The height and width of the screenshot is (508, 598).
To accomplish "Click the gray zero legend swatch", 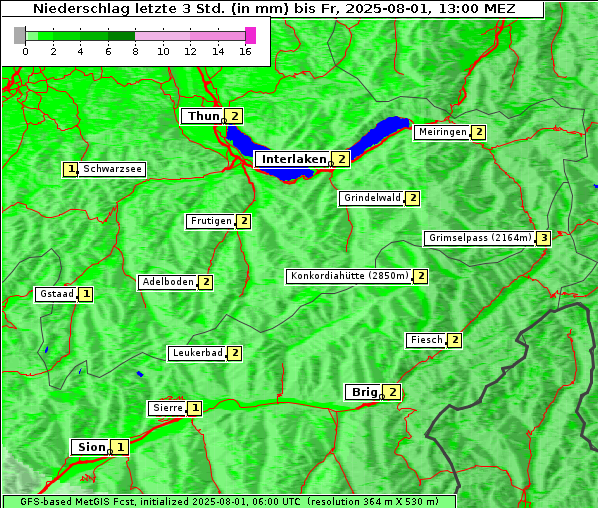I will [x=19, y=35].
